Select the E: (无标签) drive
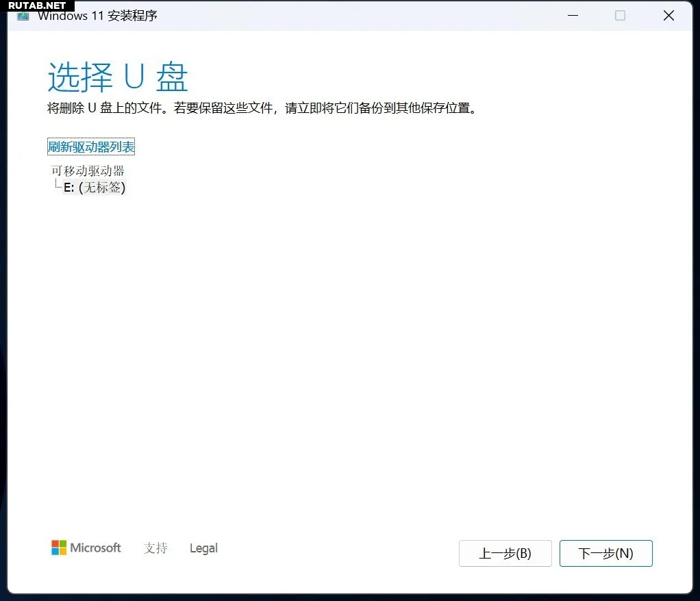Image resolution: width=700 pixels, height=601 pixels. (x=95, y=188)
